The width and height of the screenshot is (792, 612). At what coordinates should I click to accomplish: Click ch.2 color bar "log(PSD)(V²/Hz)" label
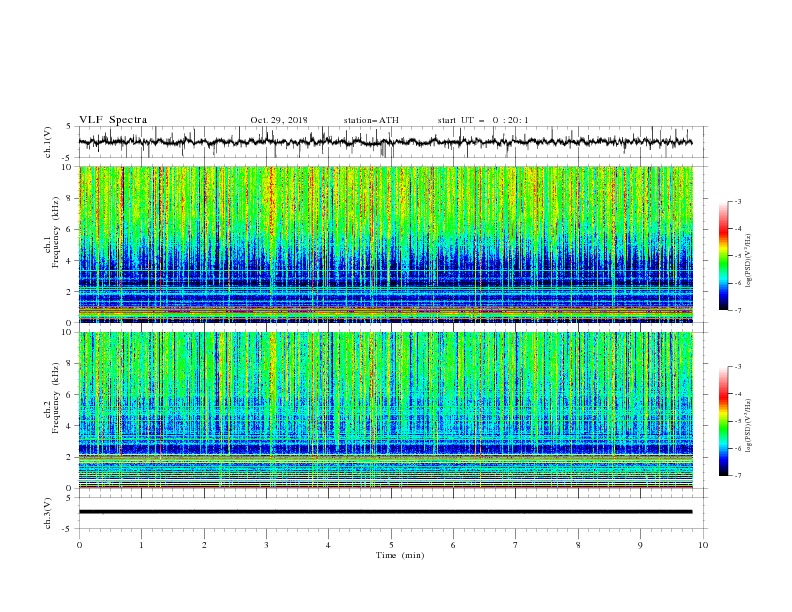(749, 426)
